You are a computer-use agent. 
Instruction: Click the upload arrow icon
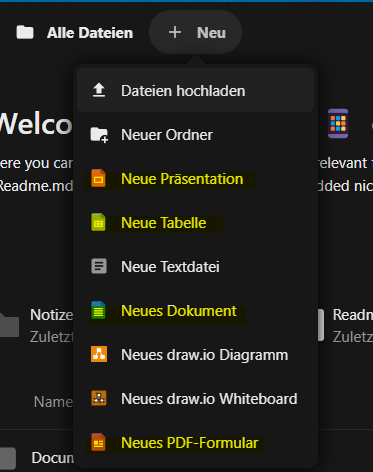(x=99, y=90)
